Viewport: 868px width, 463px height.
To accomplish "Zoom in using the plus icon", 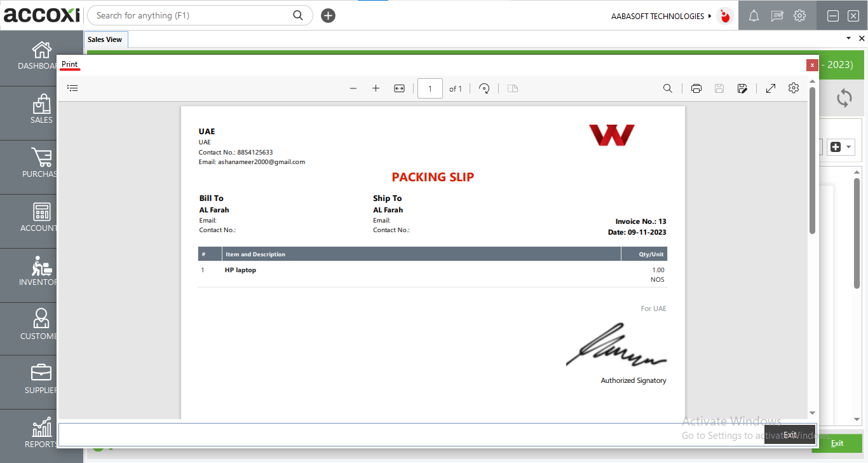I will [376, 88].
